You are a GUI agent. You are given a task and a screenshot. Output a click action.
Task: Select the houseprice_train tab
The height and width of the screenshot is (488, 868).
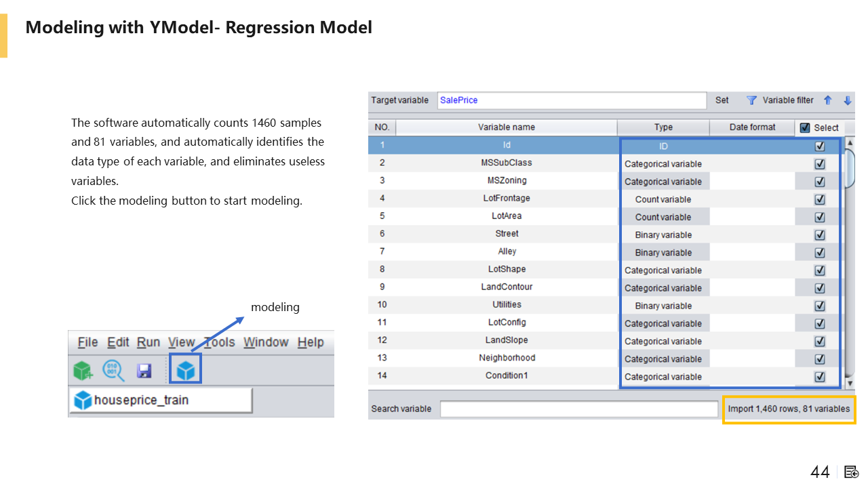[161, 401]
